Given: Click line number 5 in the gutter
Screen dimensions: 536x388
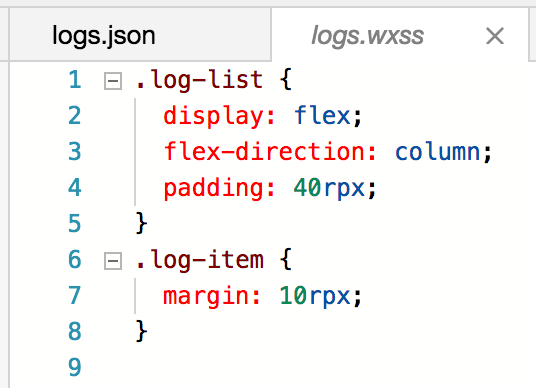Looking at the screenshot, I should [x=75, y=223].
